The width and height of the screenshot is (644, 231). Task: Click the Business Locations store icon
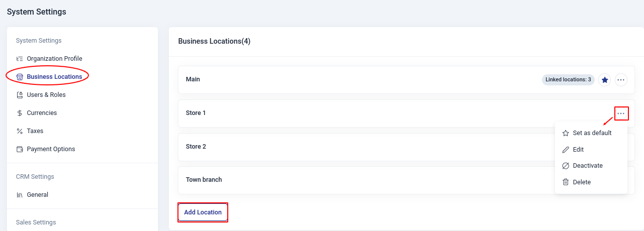point(20,77)
